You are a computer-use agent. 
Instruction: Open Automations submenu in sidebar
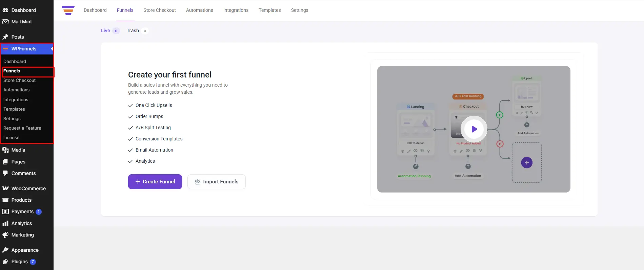(x=16, y=90)
